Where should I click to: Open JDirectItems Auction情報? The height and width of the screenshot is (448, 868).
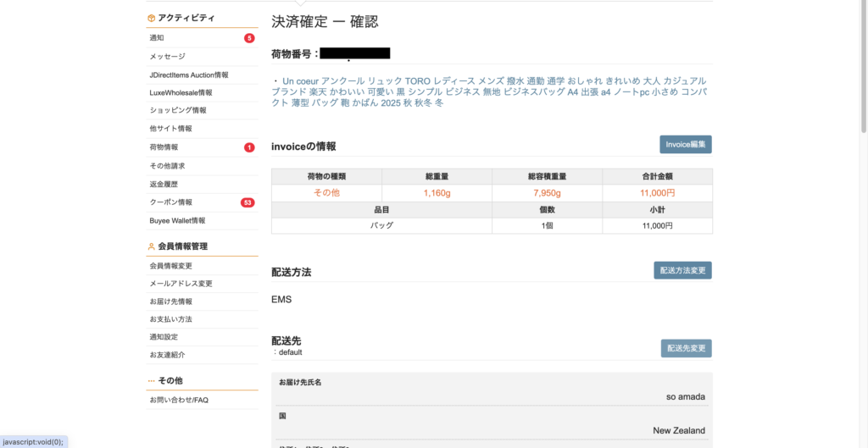point(188,75)
